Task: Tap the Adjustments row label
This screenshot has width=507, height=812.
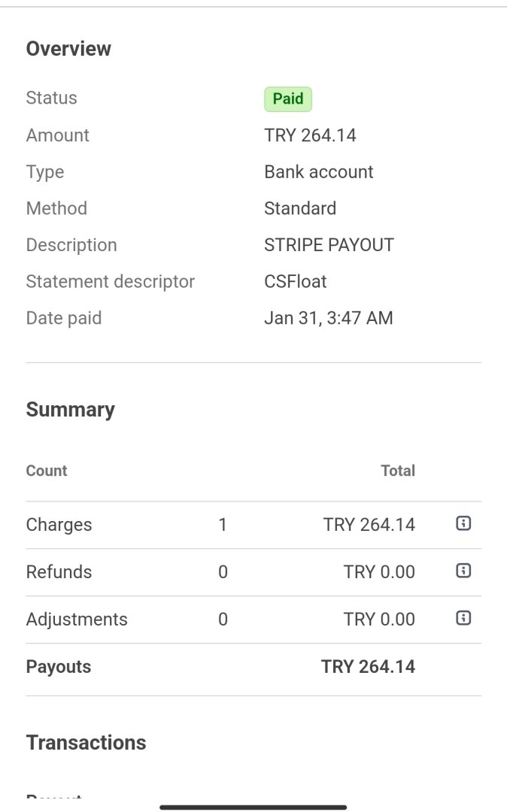Action: (x=77, y=620)
